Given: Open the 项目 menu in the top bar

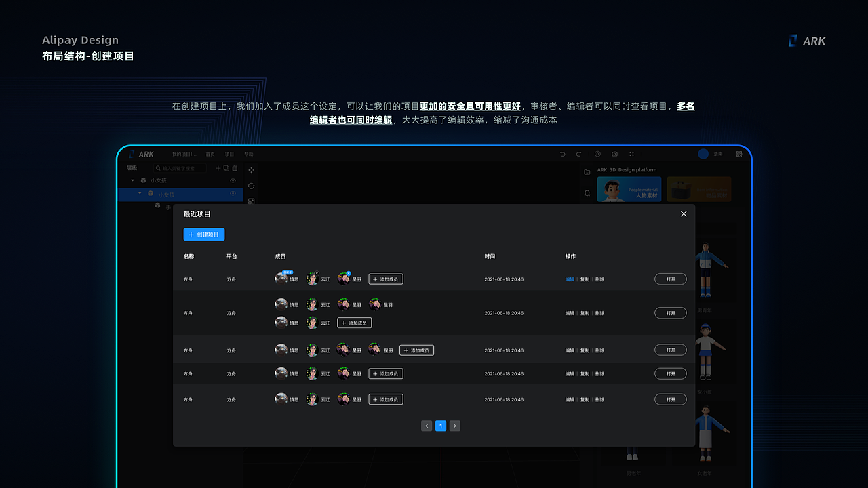Looking at the screenshot, I should coord(229,155).
